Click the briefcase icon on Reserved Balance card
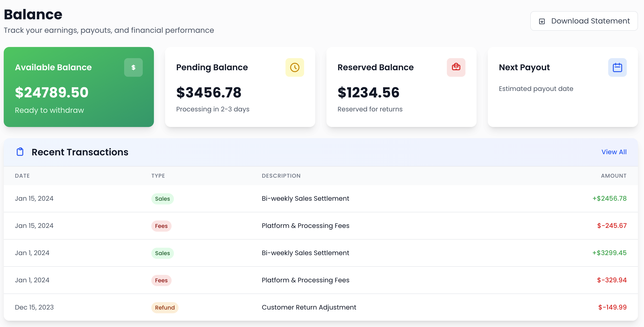The height and width of the screenshot is (327, 644). (x=456, y=67)
